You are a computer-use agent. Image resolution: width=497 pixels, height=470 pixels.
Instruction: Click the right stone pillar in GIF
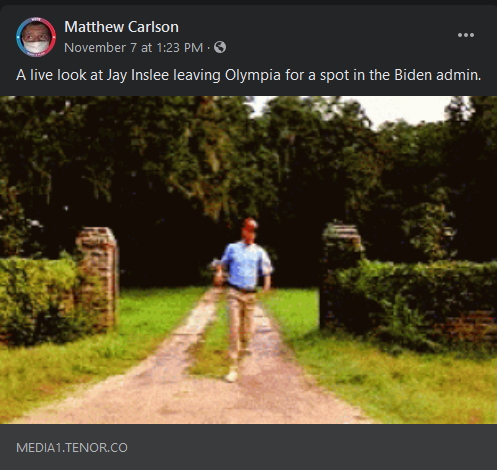pos(342,275)
